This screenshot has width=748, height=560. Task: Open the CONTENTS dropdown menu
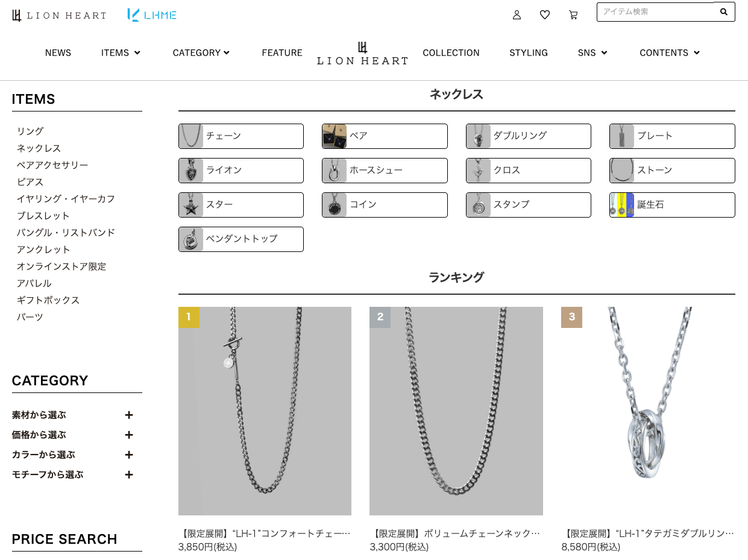(670, 53)
